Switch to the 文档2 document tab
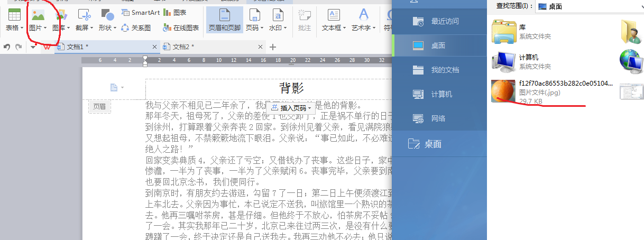644x240 pixels. [213, 47]
